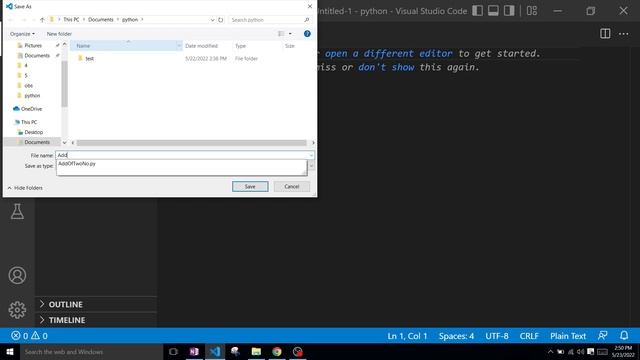Viewport: 640px width, 360px height.
Task: Sort by the Type column header
Action: pyautogui.click(x=240, y=46)
